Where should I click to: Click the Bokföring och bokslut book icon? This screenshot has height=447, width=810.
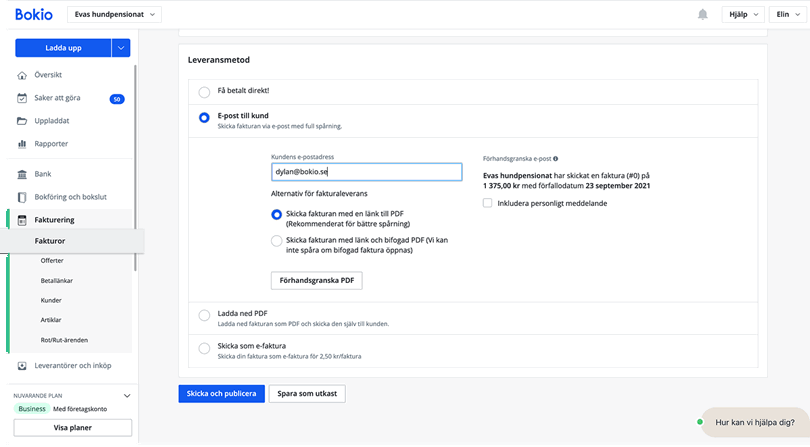[22, 197]
